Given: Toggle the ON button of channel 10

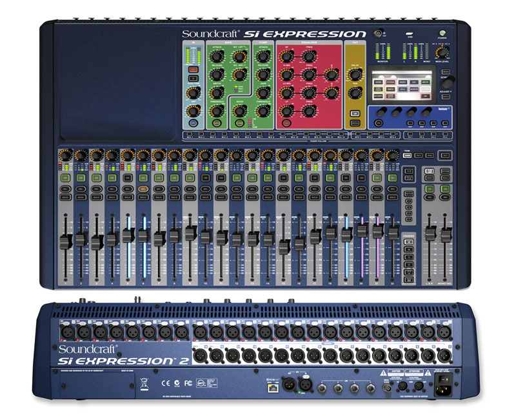Looking at the screenshot, I should (x=205, y=178).
